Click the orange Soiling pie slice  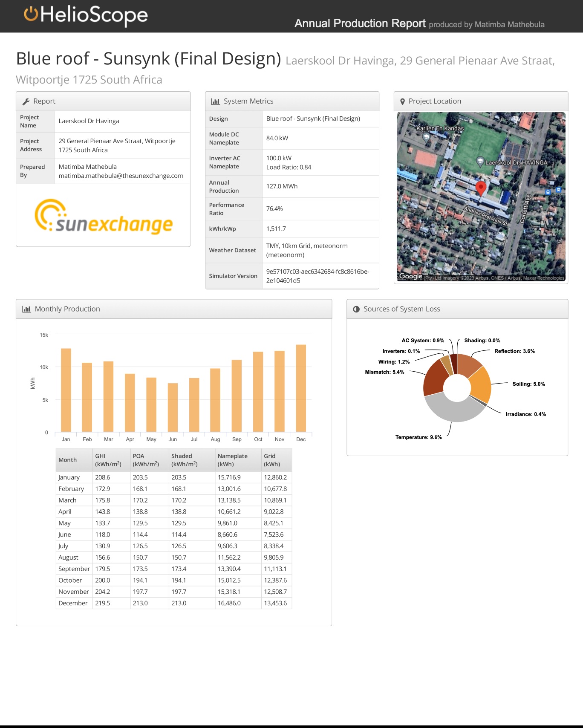pyautogui.click(x=482, y=384)
